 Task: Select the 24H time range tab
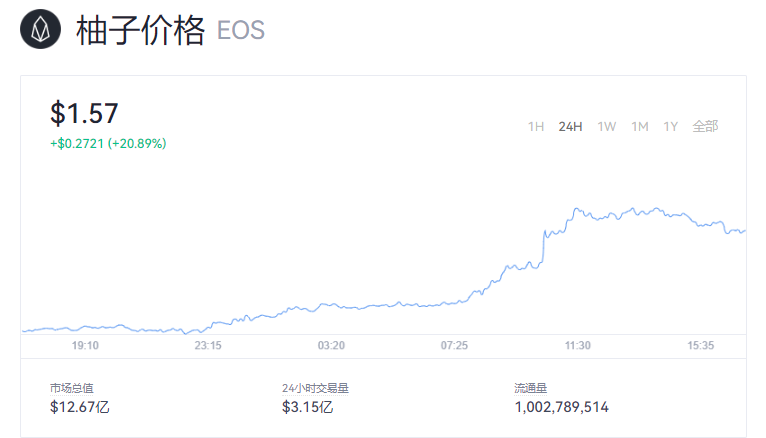pos(570,126)
